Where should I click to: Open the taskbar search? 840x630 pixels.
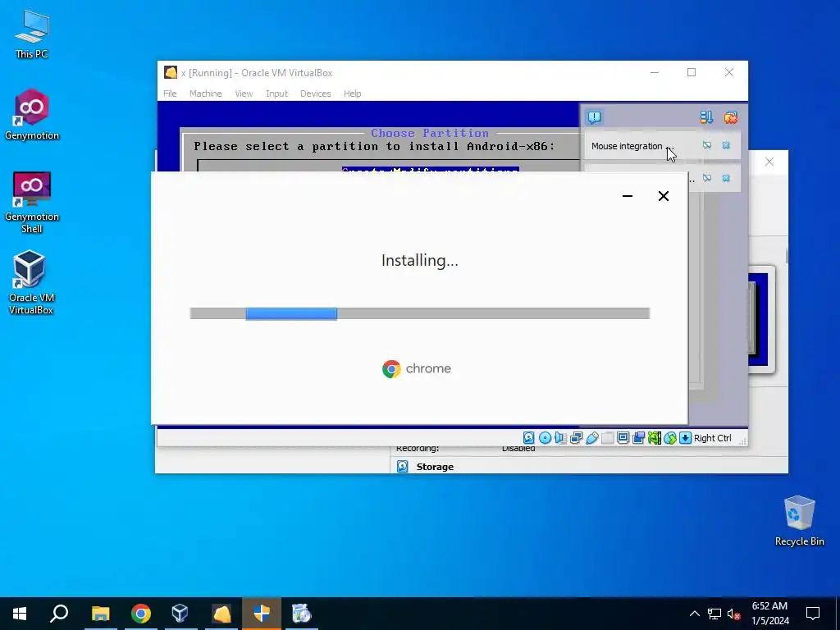point(59,614)
